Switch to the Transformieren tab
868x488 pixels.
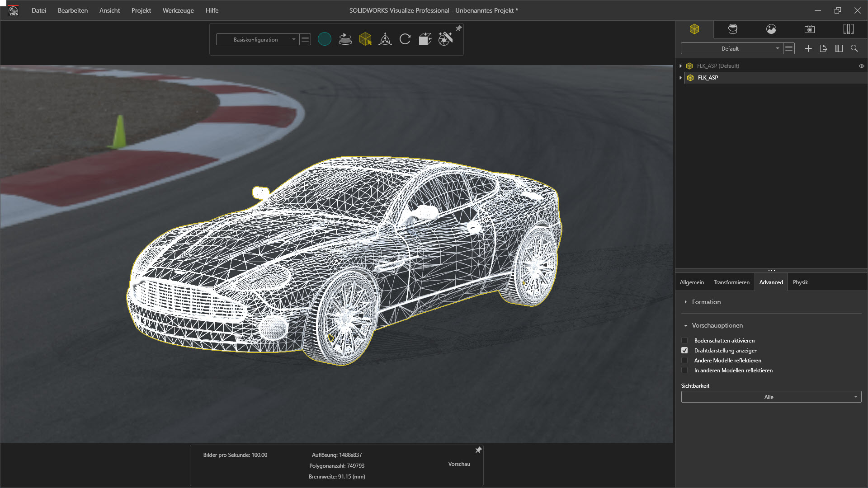point(731,282)
